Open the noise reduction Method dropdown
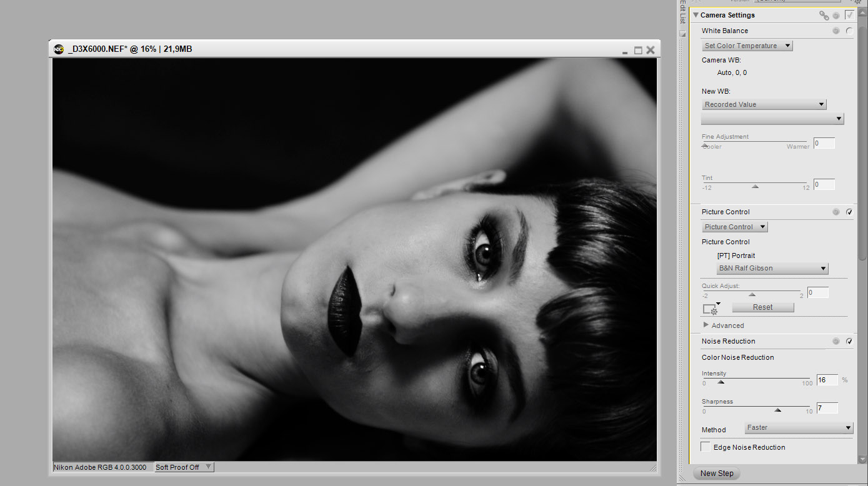Screen dimensions: 868x486 tap(799, 428)
